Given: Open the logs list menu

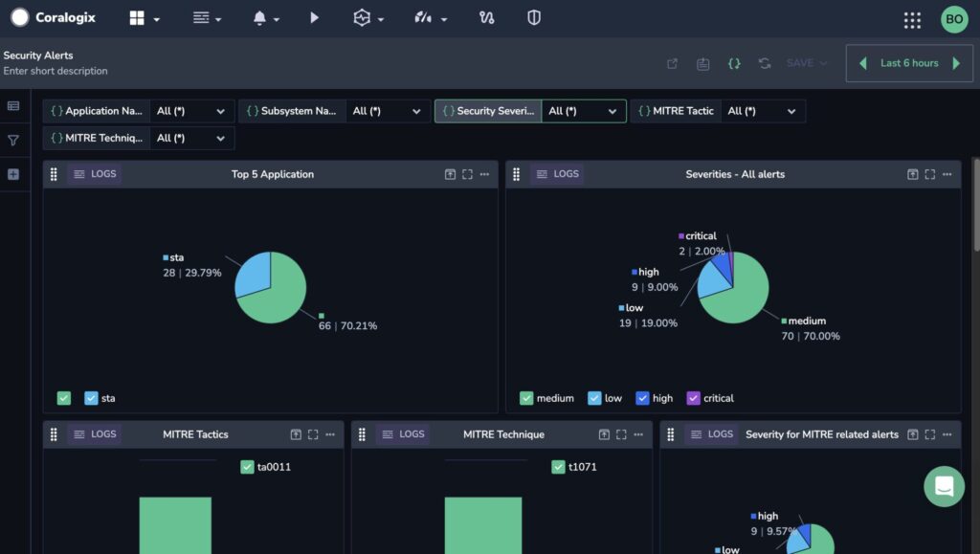Looking at the screenshot, I should click(x=207, y=18).
